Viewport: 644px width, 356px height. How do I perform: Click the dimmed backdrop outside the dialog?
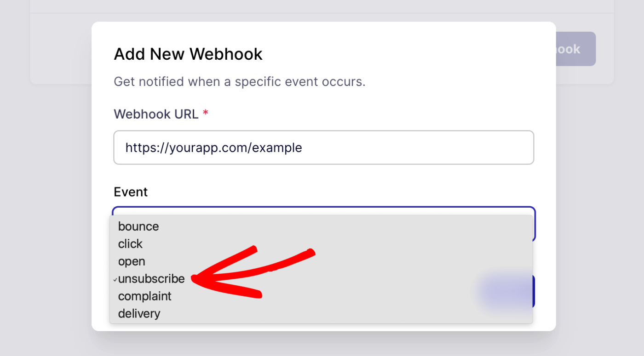[x=46, y=207]
